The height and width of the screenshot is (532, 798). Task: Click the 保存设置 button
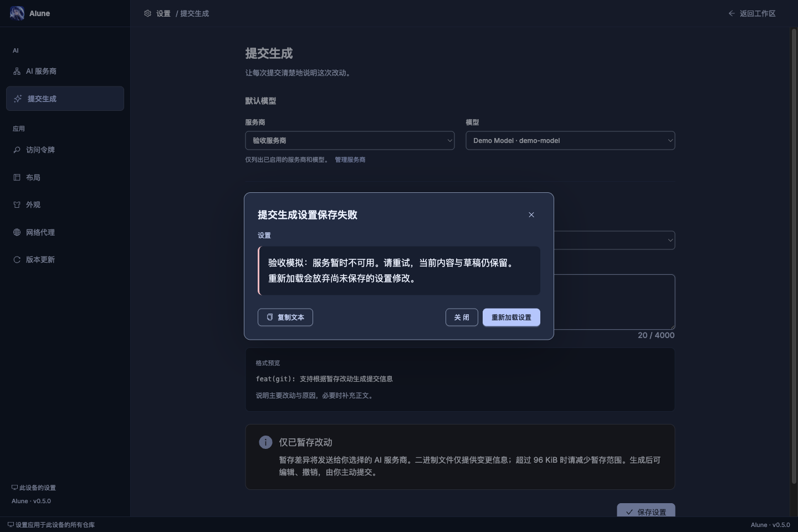tap(646, 510)
